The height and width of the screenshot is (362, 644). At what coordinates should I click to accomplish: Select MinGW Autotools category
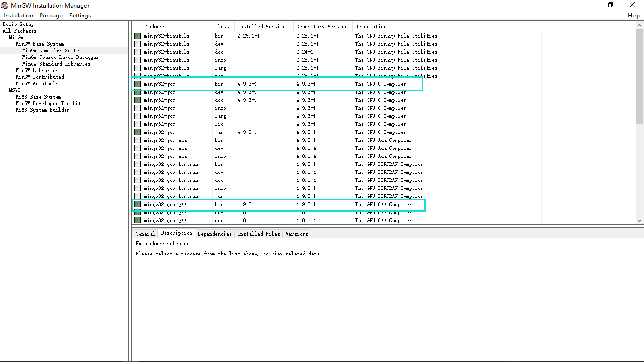click(x=37, y=83)
